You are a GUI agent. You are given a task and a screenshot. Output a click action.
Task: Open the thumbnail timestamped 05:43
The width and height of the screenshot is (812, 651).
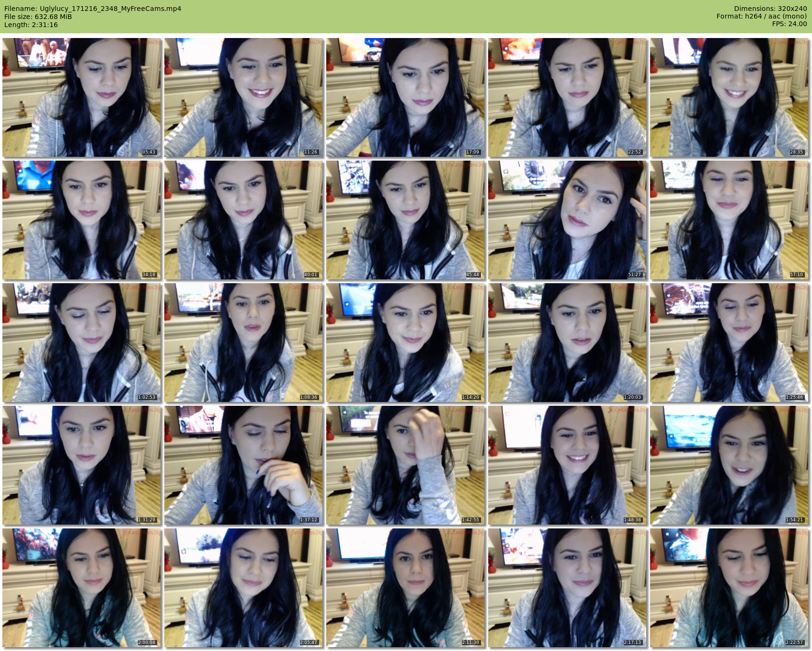pos(82,97)
